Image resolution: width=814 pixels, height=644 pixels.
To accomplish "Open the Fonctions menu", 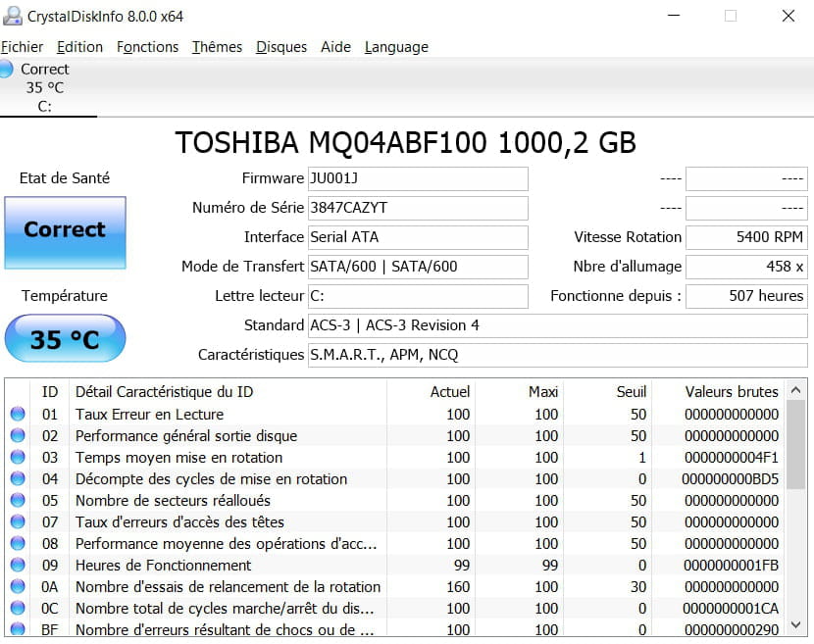I will pos(147,47).
